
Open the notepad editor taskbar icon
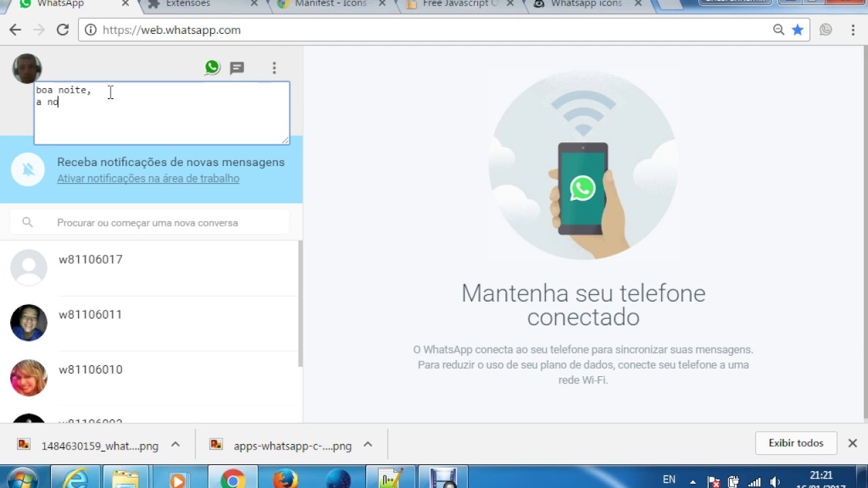click(x=391, y=479)
